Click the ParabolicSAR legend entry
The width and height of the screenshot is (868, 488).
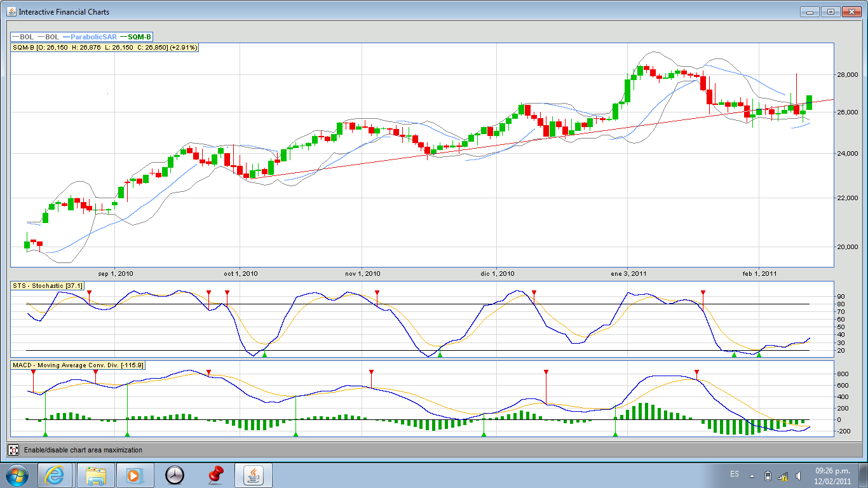tap(93, 37)
